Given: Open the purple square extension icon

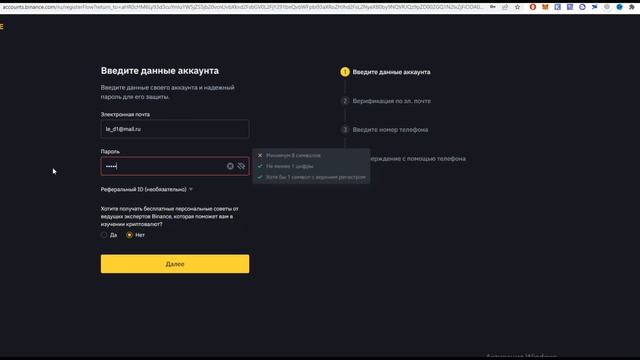Looking at the screenshot, I should point(570,7).
